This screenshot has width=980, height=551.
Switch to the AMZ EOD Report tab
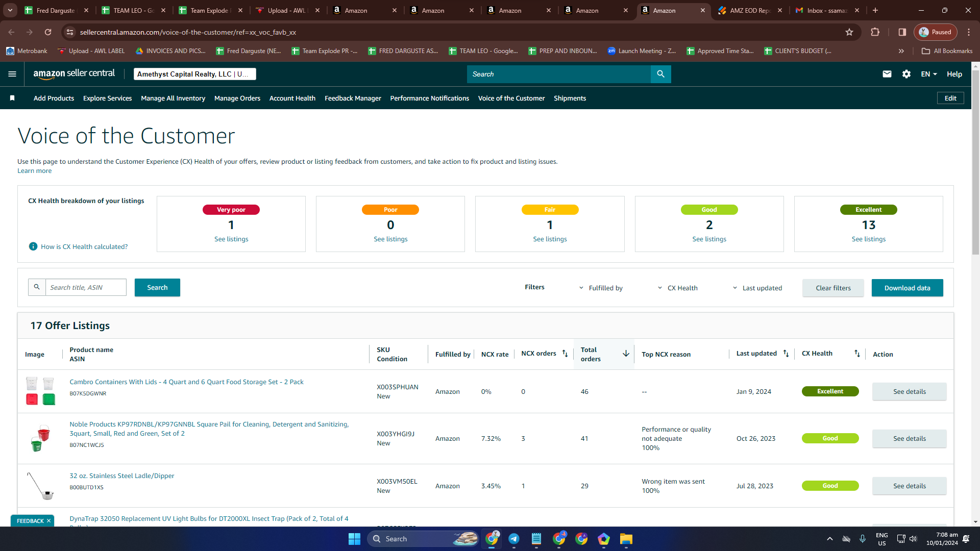pos(750,10)
